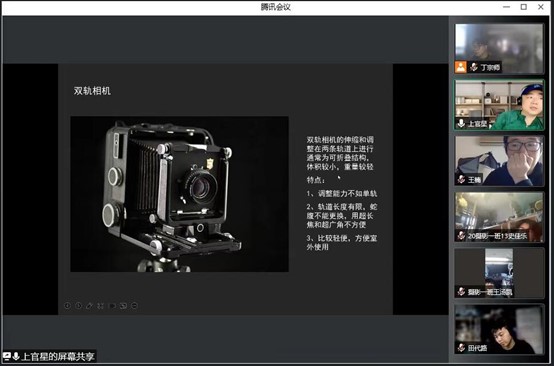Click the orange host badge on 丁宗师's video
The width and height of the screenshot is (554, 366).
[461, 67]
